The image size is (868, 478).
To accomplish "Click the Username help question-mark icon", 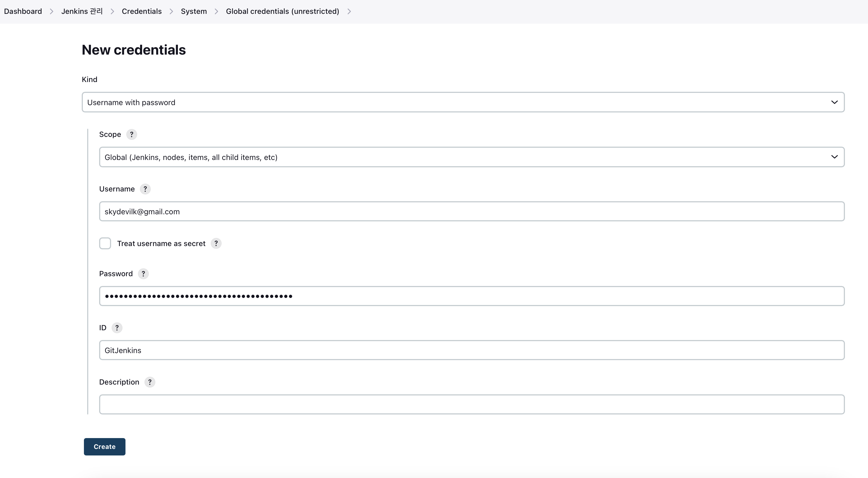I will (145, 189).
